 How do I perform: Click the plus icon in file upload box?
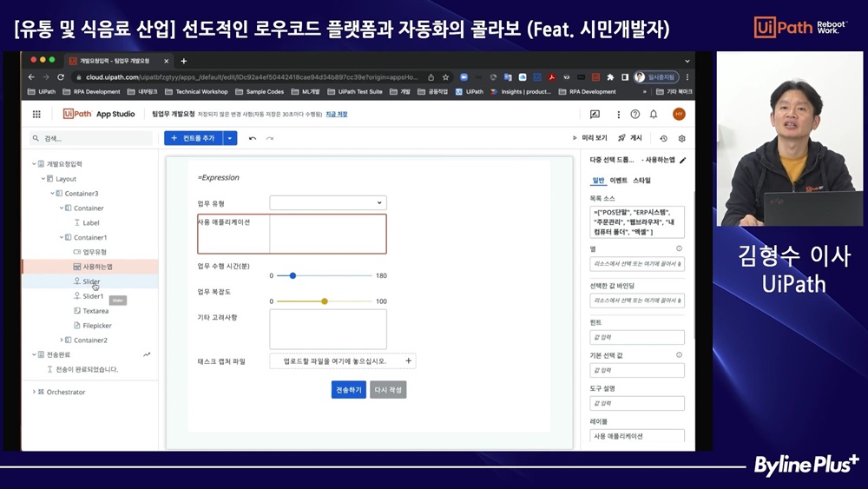[408, 360]
